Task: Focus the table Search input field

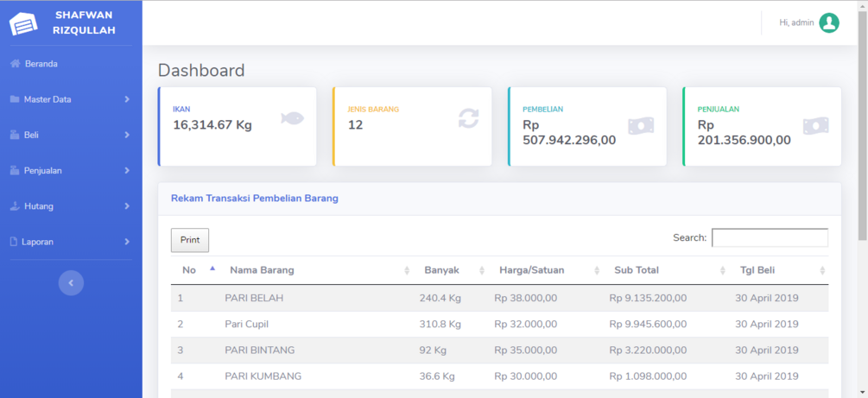Action: click(770, 238)
